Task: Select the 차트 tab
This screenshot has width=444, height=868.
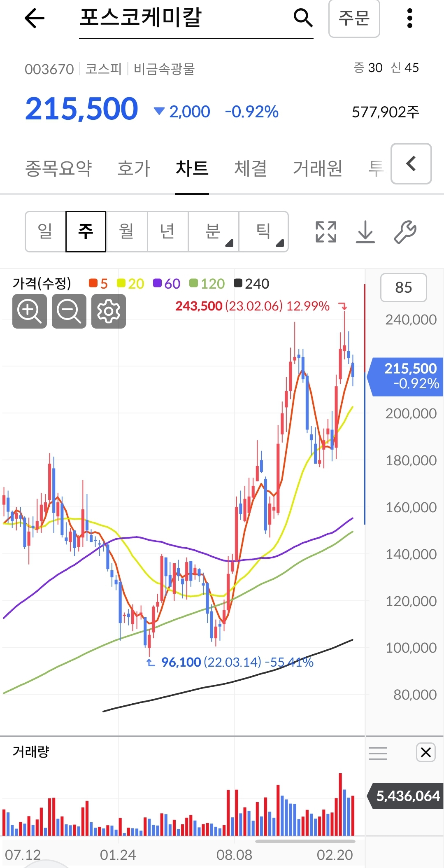Action: tap(192, 168)
